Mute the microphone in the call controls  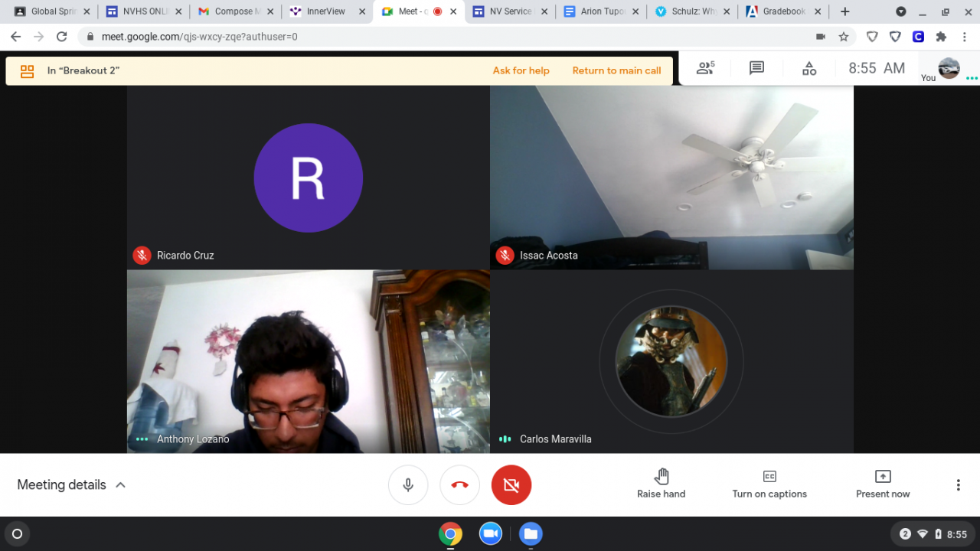coord(408,485)
